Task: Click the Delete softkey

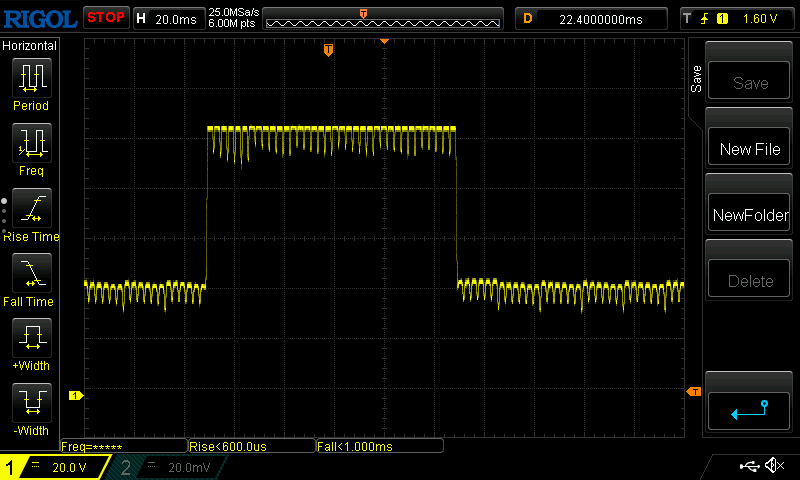Action: pyautogui.click(x=748, y=279)
